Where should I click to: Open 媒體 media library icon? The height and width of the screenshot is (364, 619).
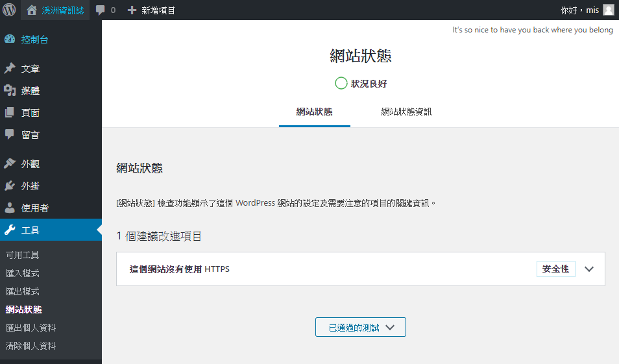pos(10,90)
